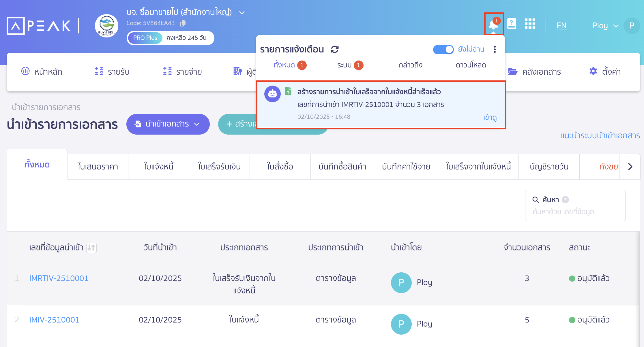Click the เข้าดู link in the notification
Image resolution: width=644 pixels, height=347 pixels.
coord(490,118)
